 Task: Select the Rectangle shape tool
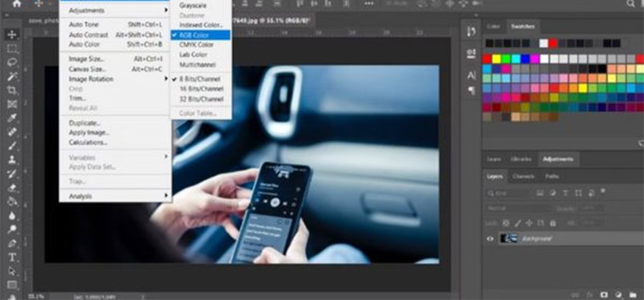(x=13, y=285)
